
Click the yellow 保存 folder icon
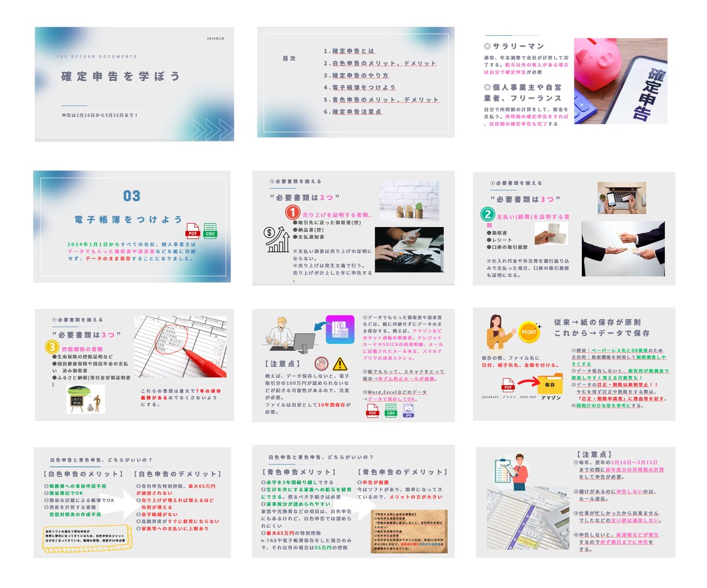point(550,384)
